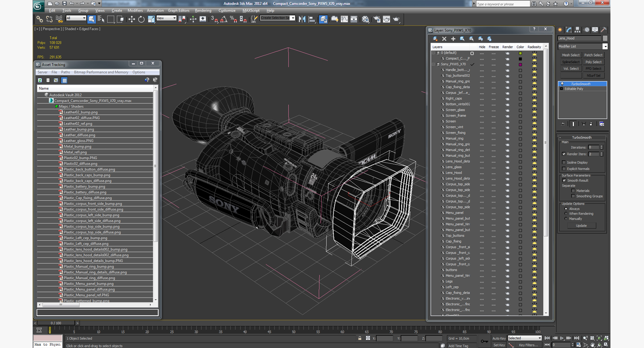This screenshot has height=348, width=644.
Task: Delete highlighted layer in Layer dialog
Action: (444, 39)
